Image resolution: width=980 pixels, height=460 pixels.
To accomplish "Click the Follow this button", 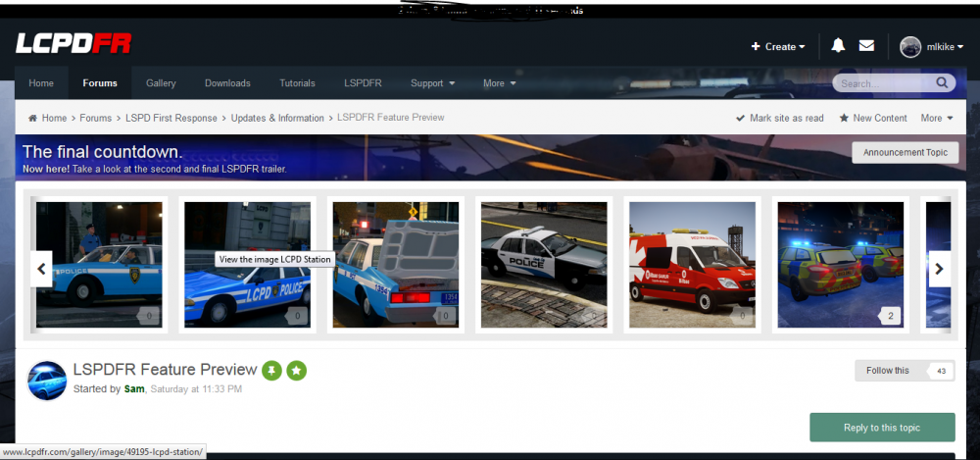I will coord(888,371).
